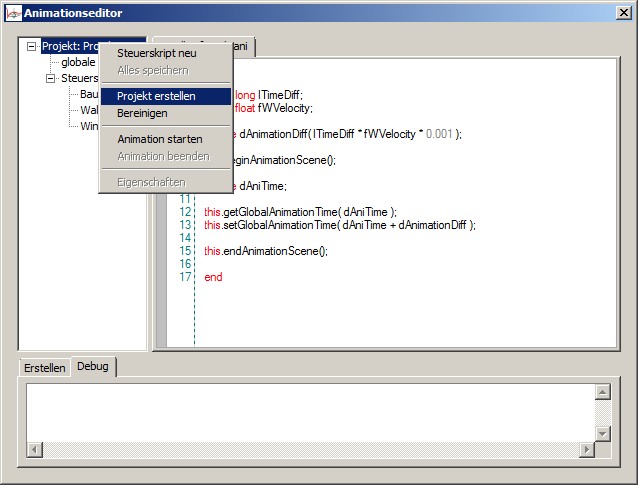Collapse the Steuerskripte tree node

click(x=51, y=78)
